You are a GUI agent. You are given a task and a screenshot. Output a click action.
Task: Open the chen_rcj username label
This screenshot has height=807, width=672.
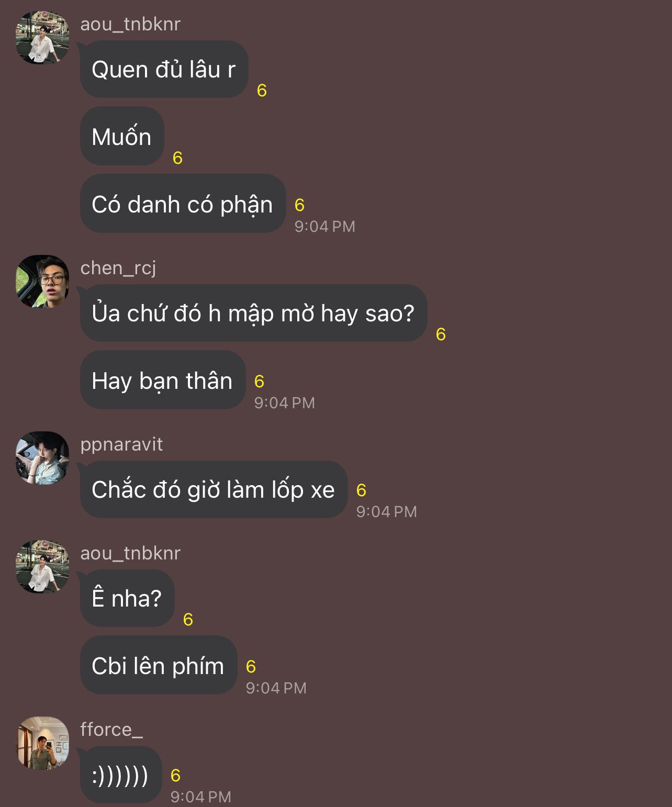pos(118,268)
